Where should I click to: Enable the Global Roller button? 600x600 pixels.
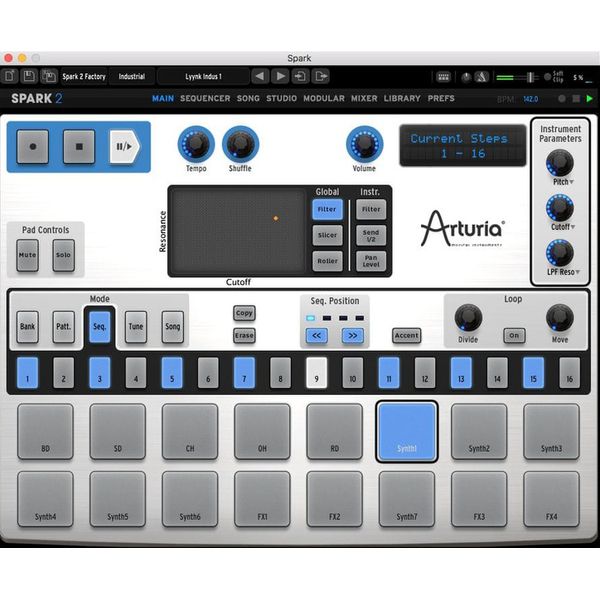pos(327,261)
